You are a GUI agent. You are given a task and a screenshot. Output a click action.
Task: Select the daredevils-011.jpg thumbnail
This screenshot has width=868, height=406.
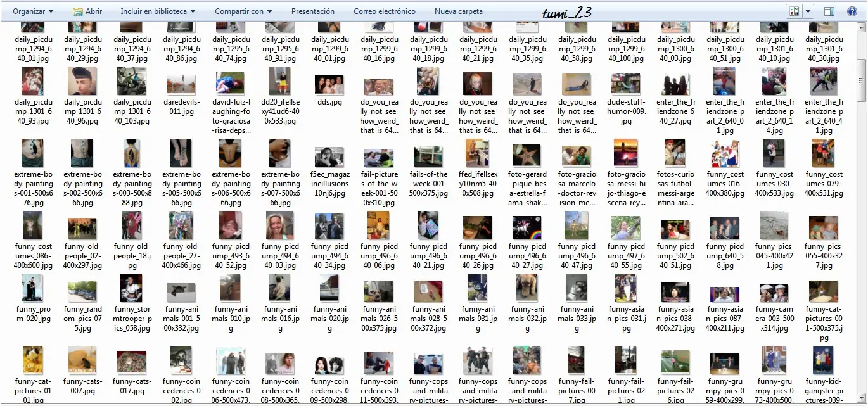coord(181,84)
